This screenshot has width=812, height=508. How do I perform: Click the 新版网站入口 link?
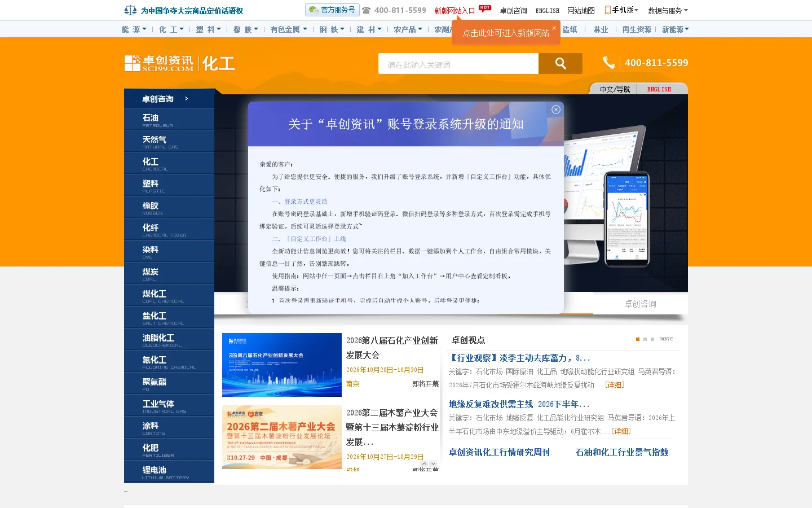(454, 11)
